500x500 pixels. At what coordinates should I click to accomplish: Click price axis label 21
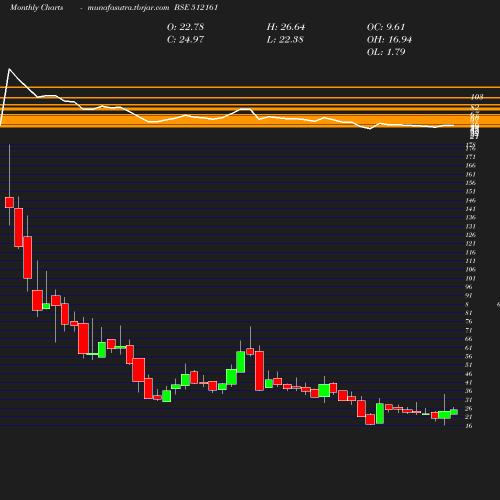click(x=469, y=417)
